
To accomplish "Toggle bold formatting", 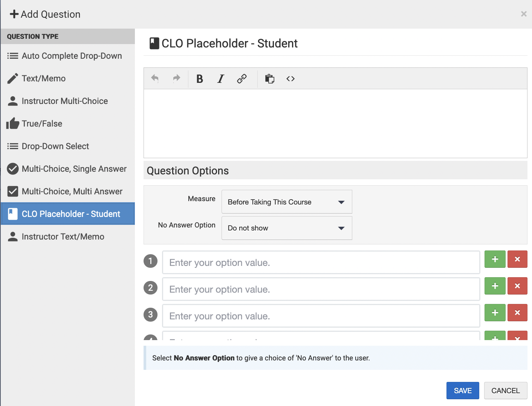I will 200,79.
